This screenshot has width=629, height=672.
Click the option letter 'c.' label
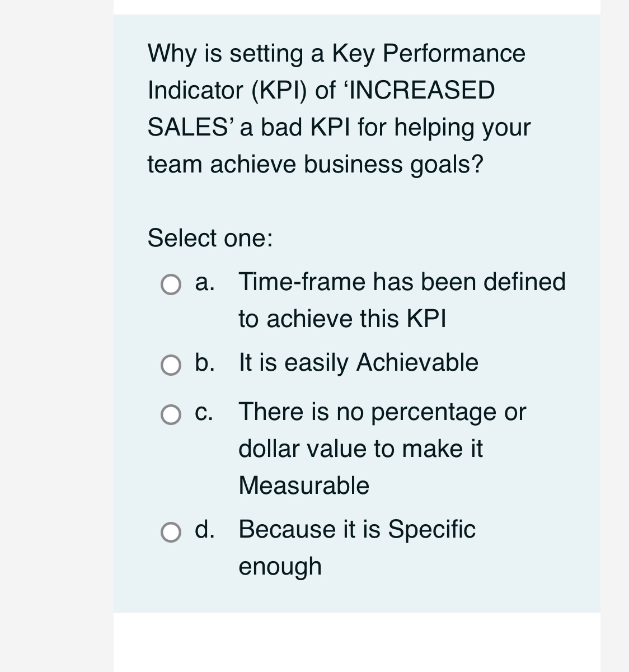pos(205,413)
